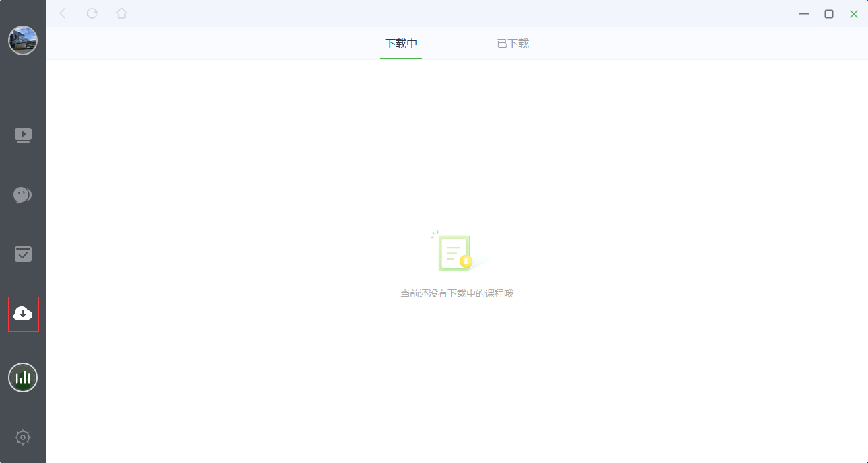Close the window with green X
The image size is (868, 463).
(x=854, y=14)
